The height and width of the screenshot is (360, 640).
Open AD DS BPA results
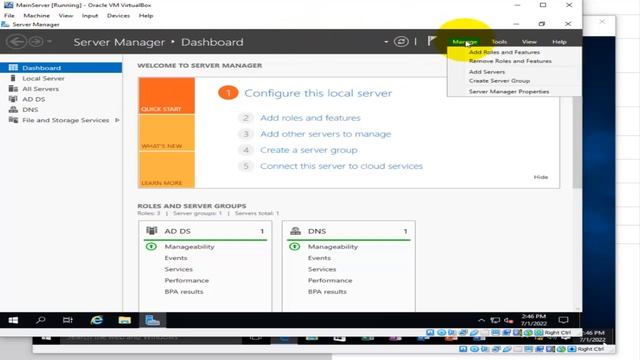184,291
